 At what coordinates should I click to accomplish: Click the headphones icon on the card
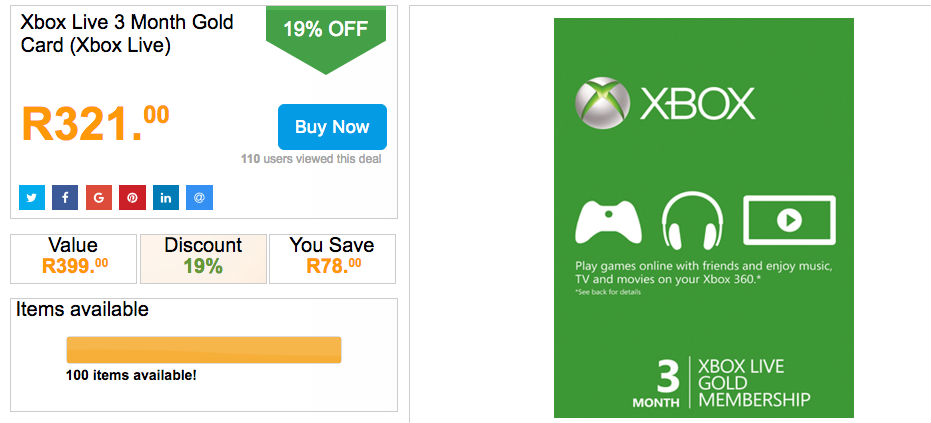click(692, 221)
